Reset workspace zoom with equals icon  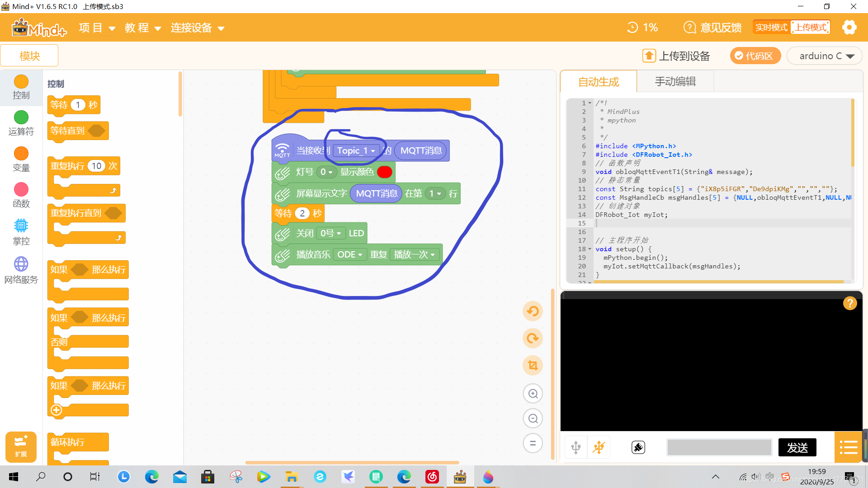point(533,443)
